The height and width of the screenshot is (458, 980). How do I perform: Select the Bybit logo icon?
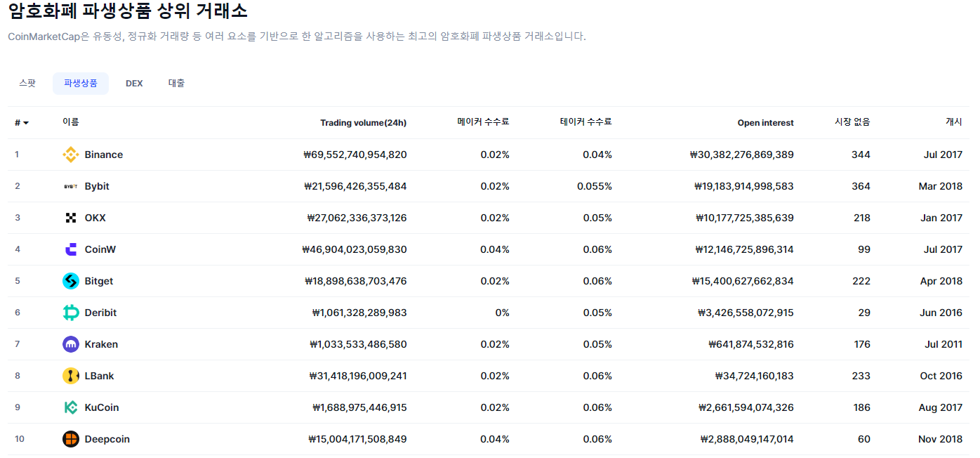click(69, 185)
